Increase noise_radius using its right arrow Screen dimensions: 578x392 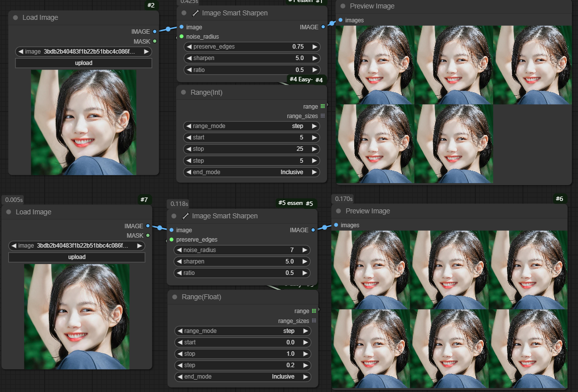pos(305,250)
